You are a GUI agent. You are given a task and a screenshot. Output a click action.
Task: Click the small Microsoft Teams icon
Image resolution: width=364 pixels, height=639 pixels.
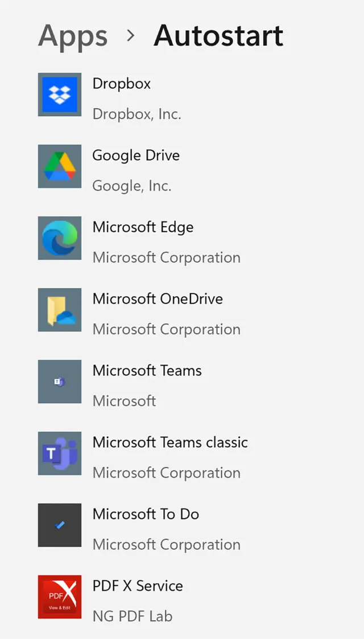pos(60,382)
